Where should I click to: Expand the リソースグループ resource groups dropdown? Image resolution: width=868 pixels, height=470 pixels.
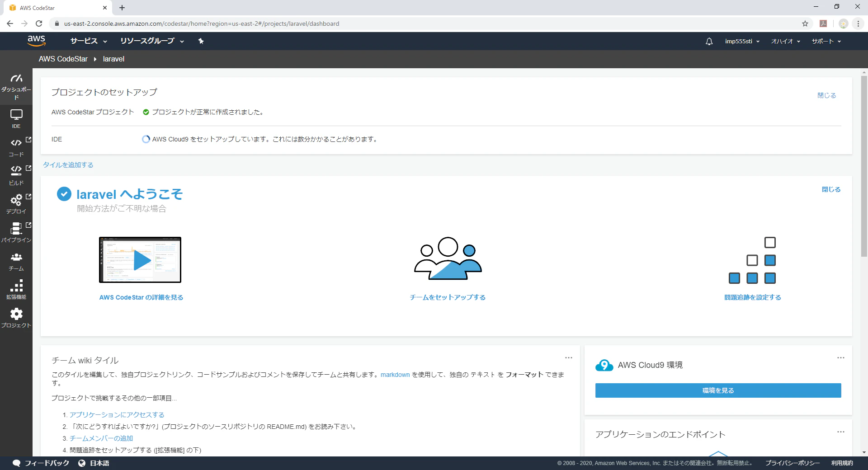click(152, 41)
